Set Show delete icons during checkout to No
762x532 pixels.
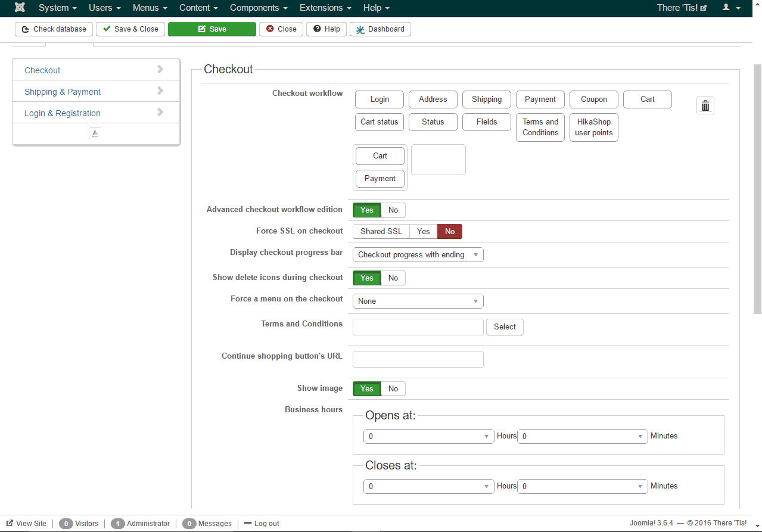pyautogui.click(x=393, y=278)
